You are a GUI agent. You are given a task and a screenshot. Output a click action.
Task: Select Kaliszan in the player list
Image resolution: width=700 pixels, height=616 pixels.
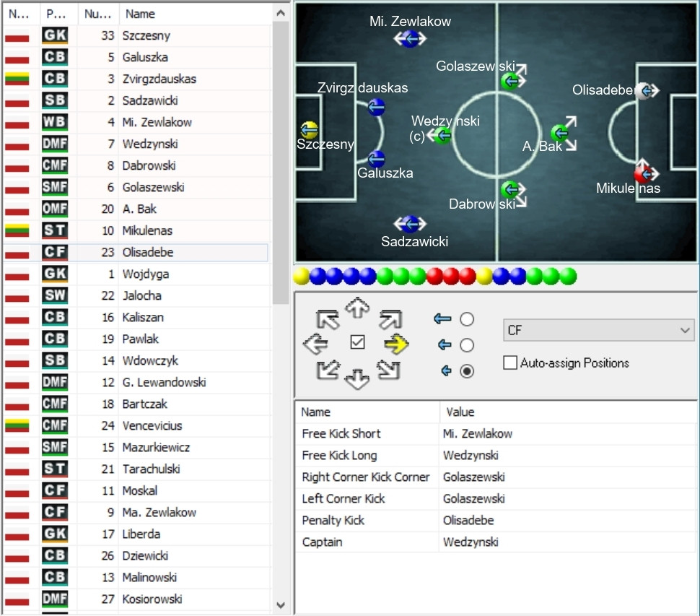click(136, 317)
